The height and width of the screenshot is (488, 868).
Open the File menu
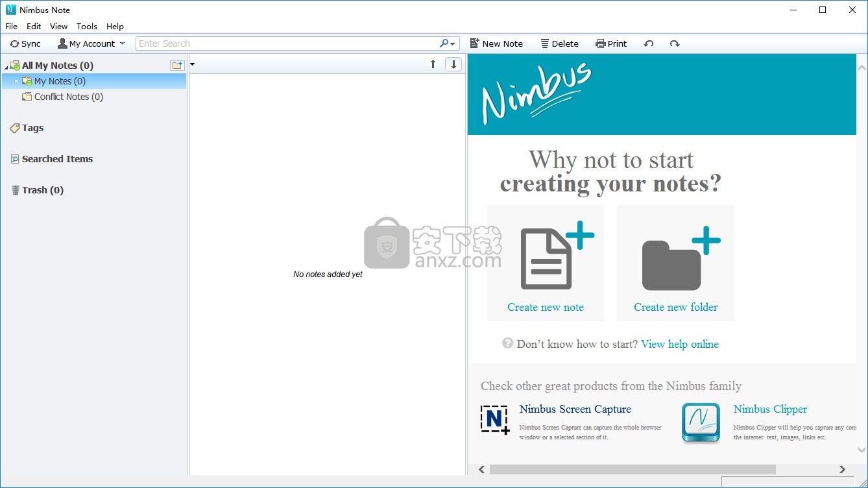11,27
